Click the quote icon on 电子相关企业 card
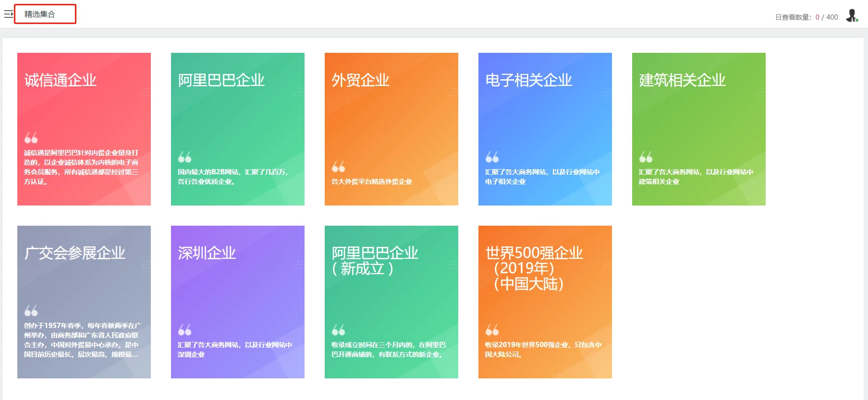The height and width of the screenshot is (400, 868). coord(492,157)
